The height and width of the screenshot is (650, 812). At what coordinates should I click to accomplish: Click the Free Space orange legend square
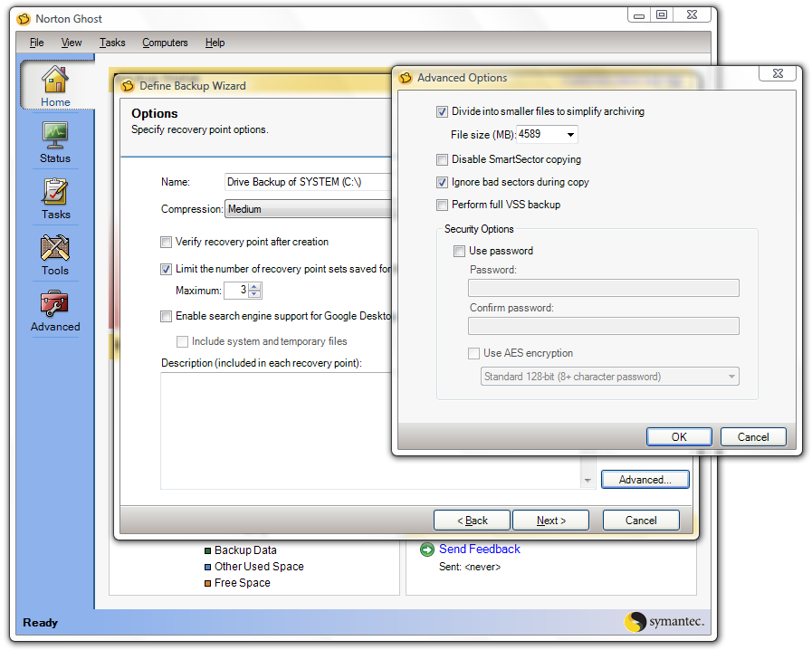coord(207,583)
